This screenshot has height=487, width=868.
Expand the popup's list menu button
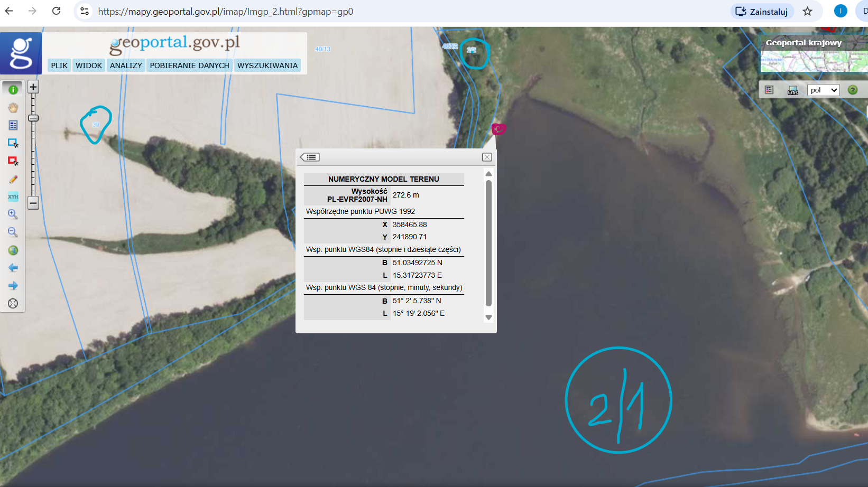310,157
